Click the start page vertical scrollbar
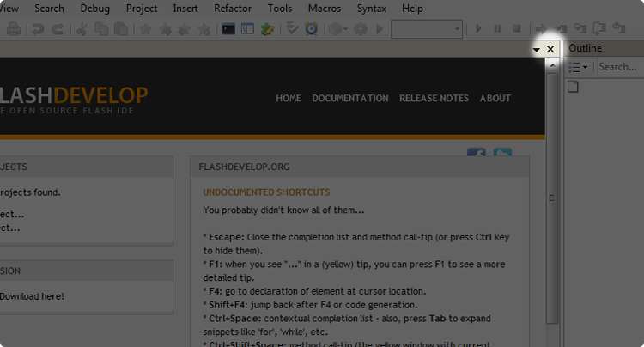The image size is (644, 347). [552, 198]
